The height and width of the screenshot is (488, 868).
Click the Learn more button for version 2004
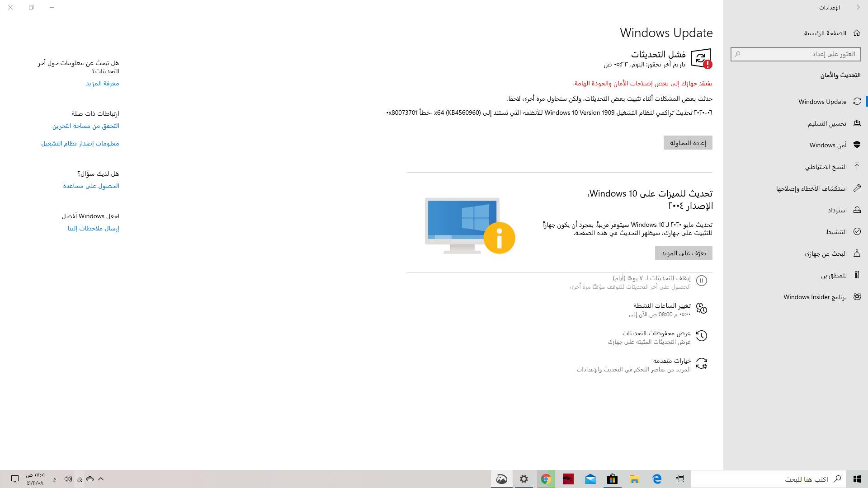coord(684,253)
